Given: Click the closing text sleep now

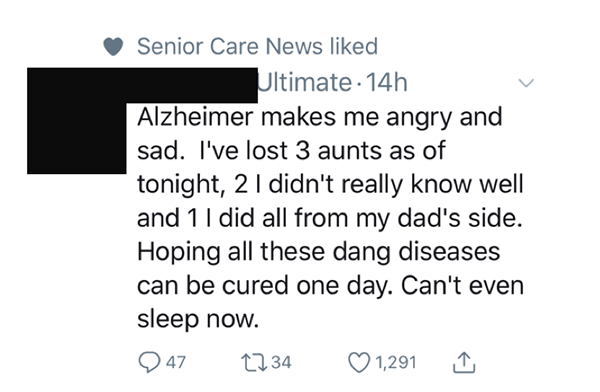Looking at the screenshot, I should coord(198,319).
